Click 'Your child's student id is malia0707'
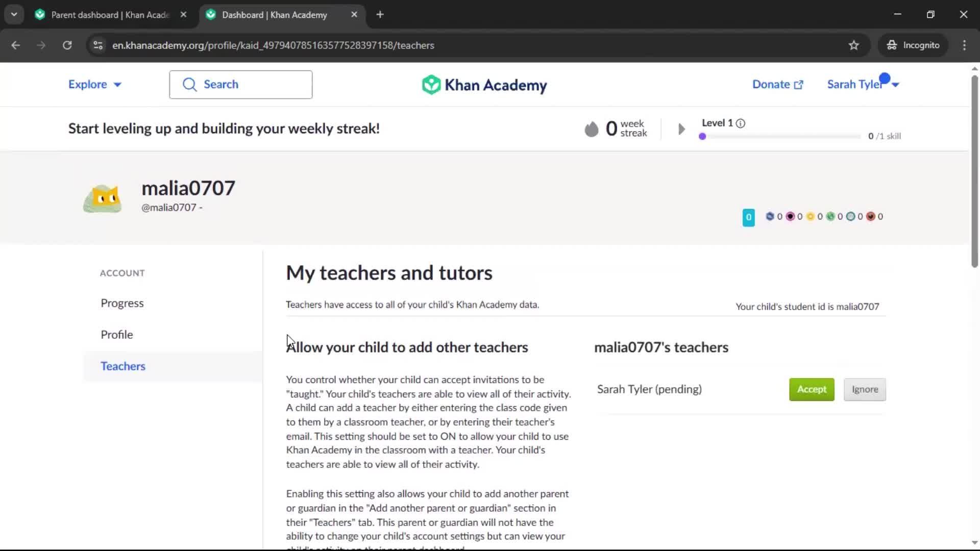 [x=807, y=307]
